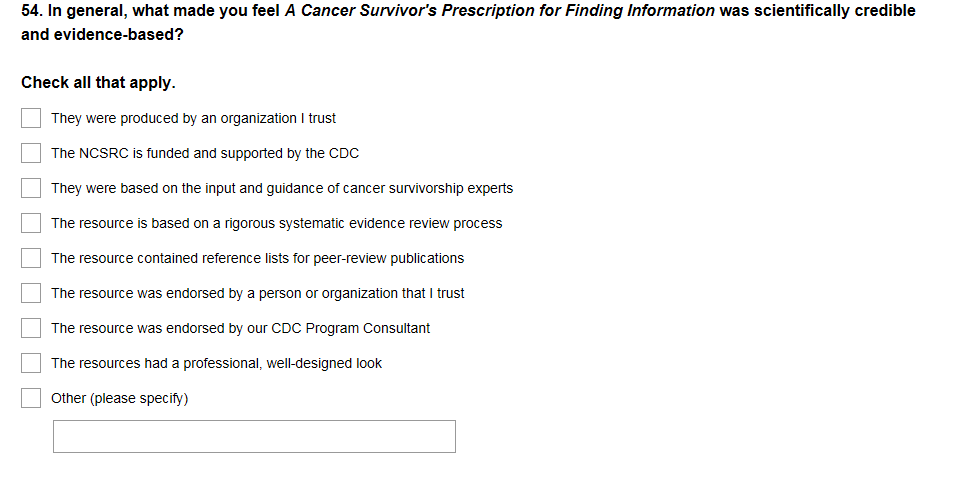This screenshot has height=481, width=953.
Task: Check the box for 'produced by an organization I trust'
Action: (x=31, y=118)
